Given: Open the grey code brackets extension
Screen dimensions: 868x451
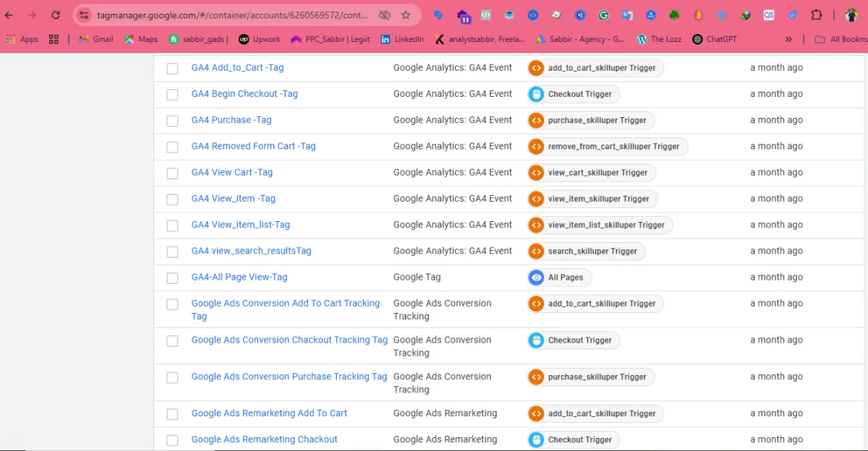Looking at the screenshot, I should point(486,14).
